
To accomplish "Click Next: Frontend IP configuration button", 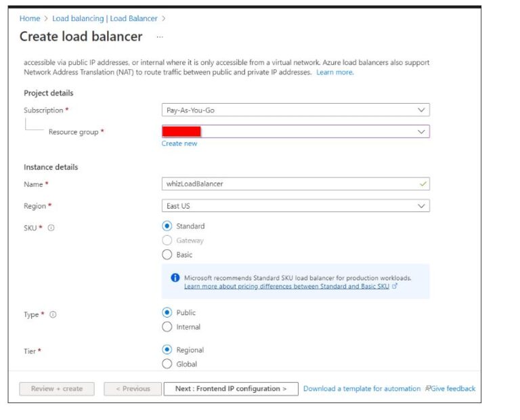I will 231,389.
